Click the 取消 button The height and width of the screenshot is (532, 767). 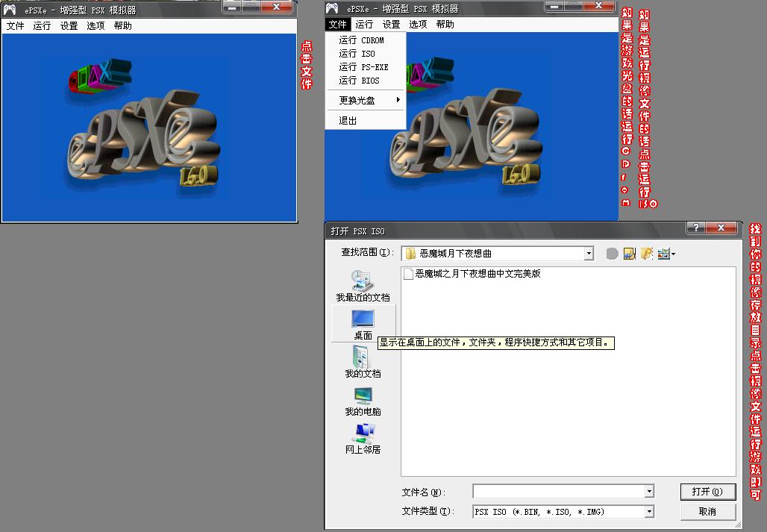coord(707,511)
